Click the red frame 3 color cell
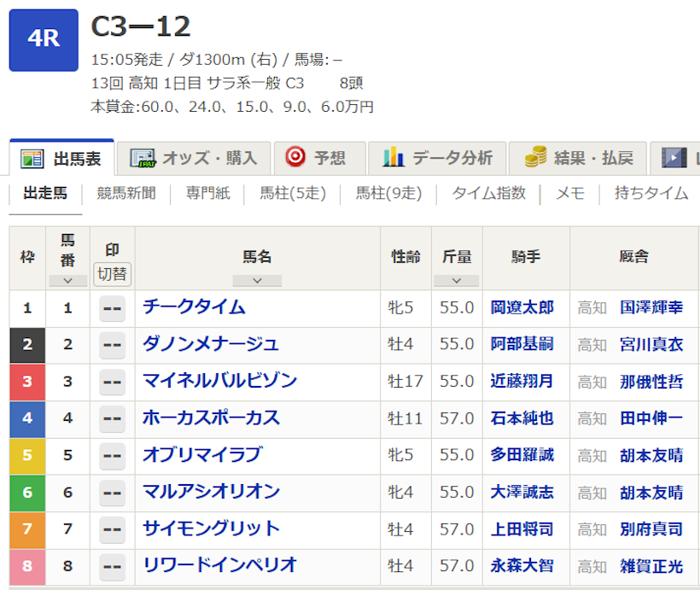Screen dimensions: 700x590 (27, 382)
